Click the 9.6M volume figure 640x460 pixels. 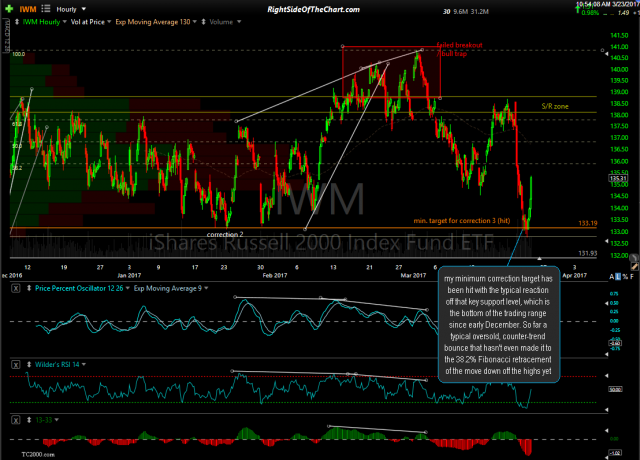pos(460,12)
